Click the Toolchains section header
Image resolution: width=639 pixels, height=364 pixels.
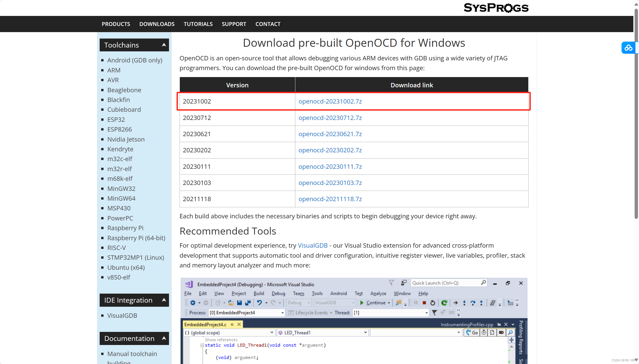click(134, 45)
